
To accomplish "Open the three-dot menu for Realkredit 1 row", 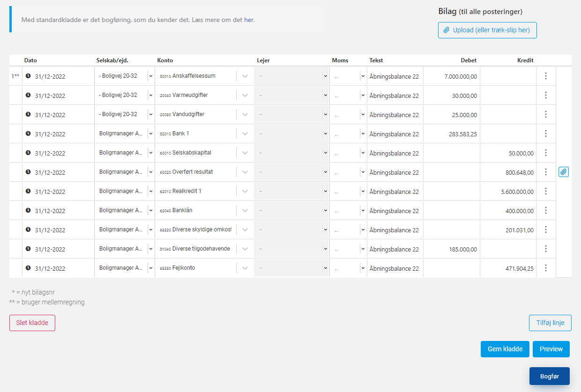I will click(x=546, y=191).
